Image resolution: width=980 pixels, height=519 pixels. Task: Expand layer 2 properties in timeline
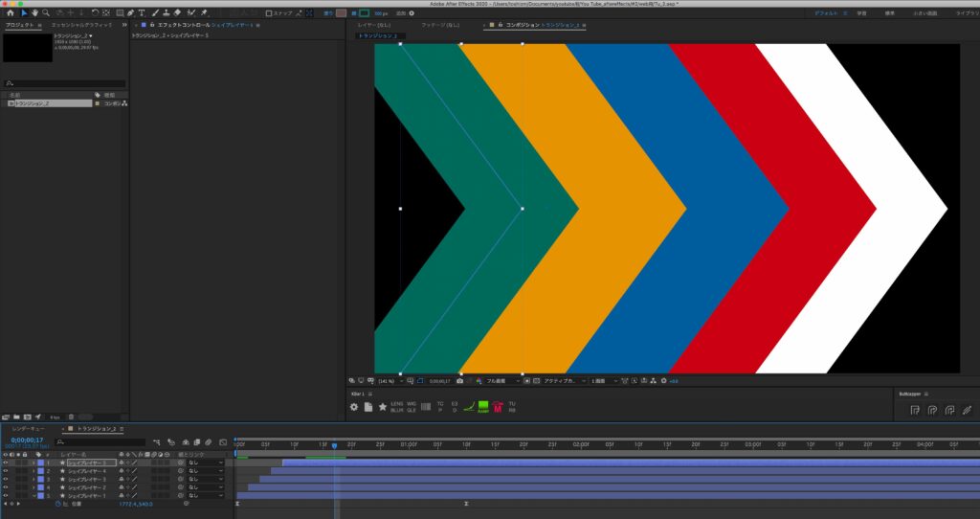(x=33, y=471)
